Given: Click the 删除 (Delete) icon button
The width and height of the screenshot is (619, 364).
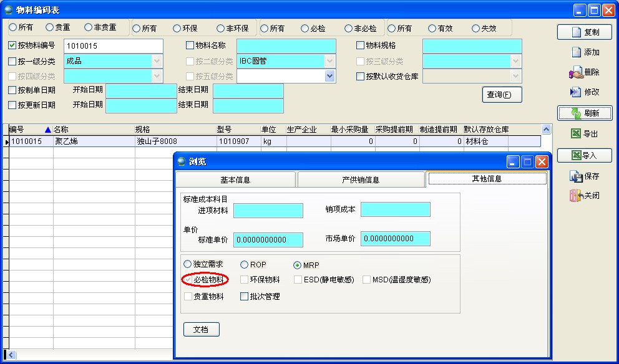Looking at the screenshot, I should [584, 72].
